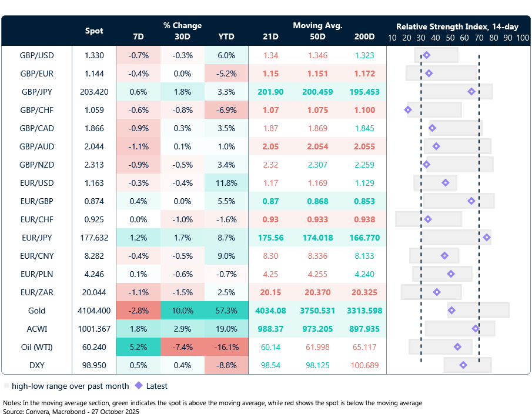
Task: Click the Spot column header
Action: tap(94, 31)
